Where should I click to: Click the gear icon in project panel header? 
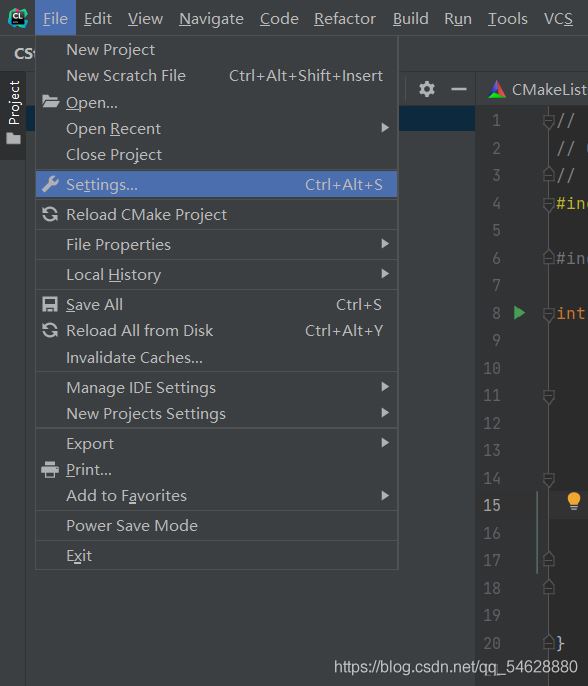427,89
